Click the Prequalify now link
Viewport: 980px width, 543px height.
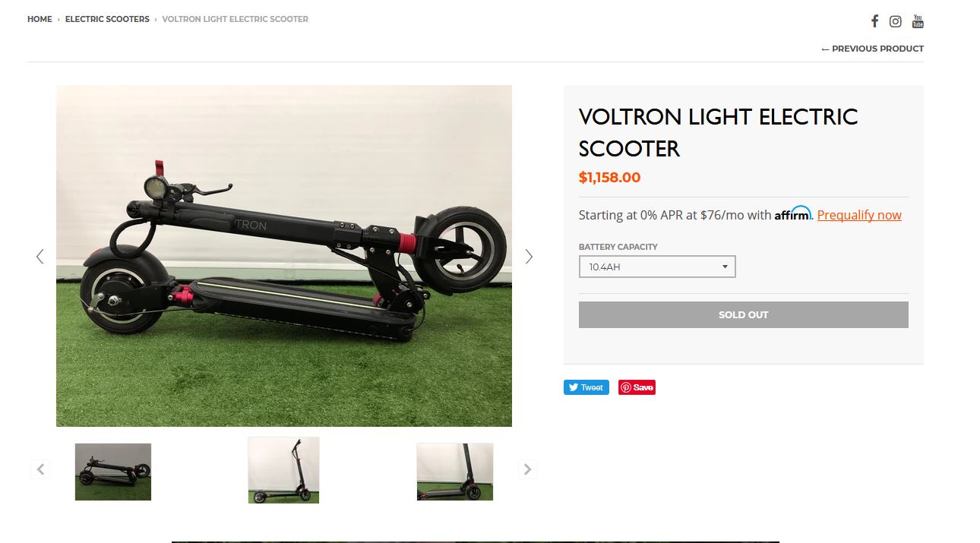point(859,215)
